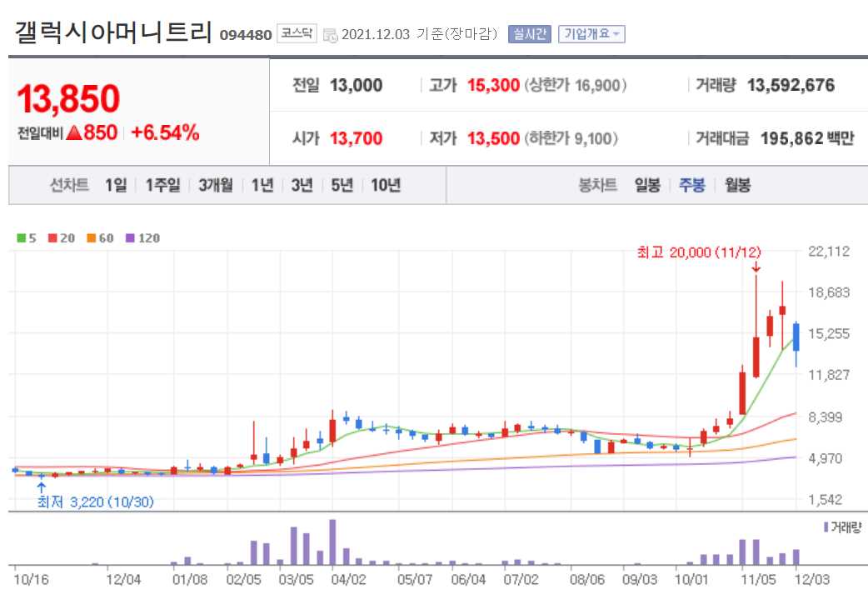This screenshot has width=868, height=594.
Task: Click the purple 120 moving-average legend swatch
Action: pyautogui.click(x=130, y=238)
